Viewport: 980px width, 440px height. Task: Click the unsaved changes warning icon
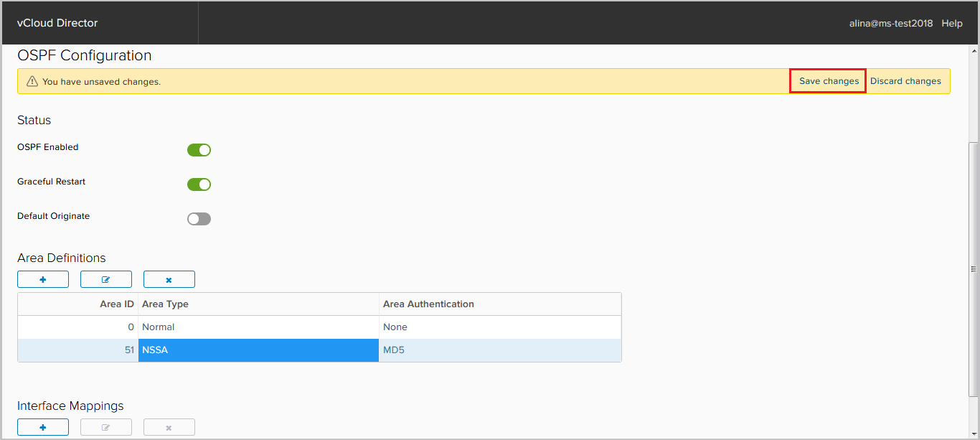32,81
